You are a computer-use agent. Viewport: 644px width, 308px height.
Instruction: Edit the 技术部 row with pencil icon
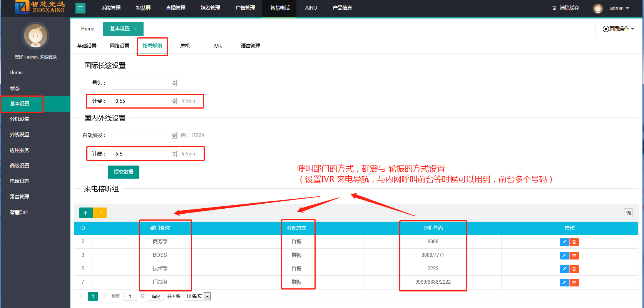[x=564, y=269]
